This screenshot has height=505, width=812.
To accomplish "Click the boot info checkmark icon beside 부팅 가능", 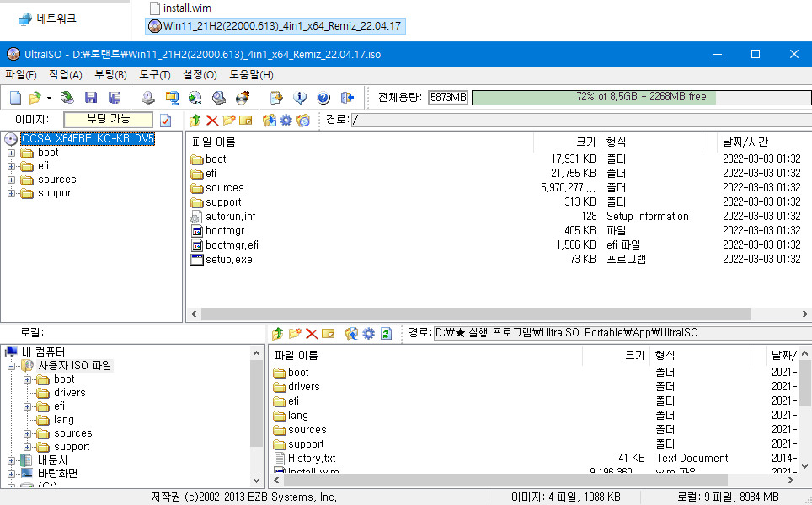I will (x=165, y=121).
